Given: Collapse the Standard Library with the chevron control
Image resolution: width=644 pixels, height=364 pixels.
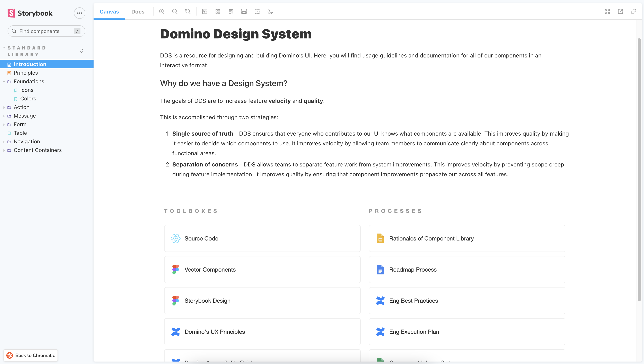Looking at the screenshot, I should click(81, 51).
